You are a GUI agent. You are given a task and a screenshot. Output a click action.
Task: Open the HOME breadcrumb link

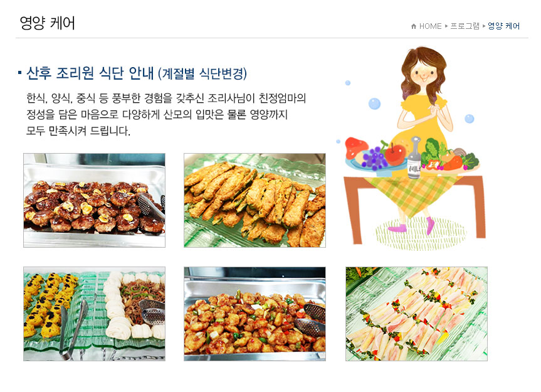coord(430,26)
